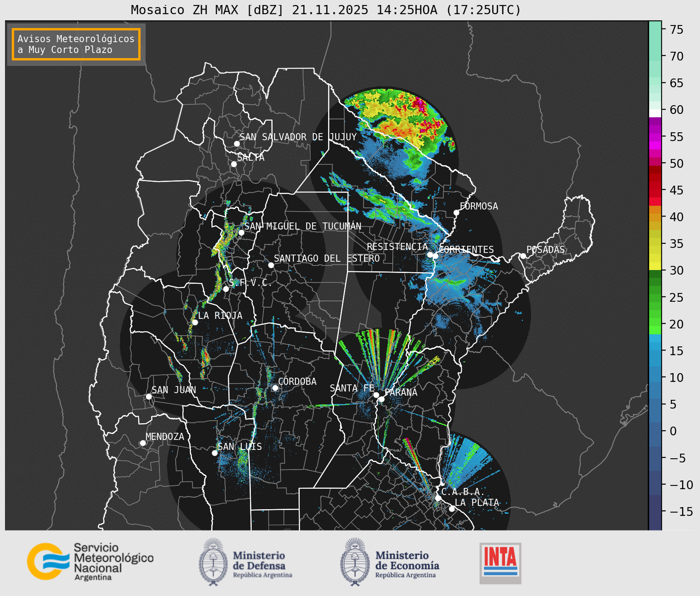The width and height of the screenshot is (700, 596).
Task: Select the Corrientes city marker
Action: click(435, 256)
